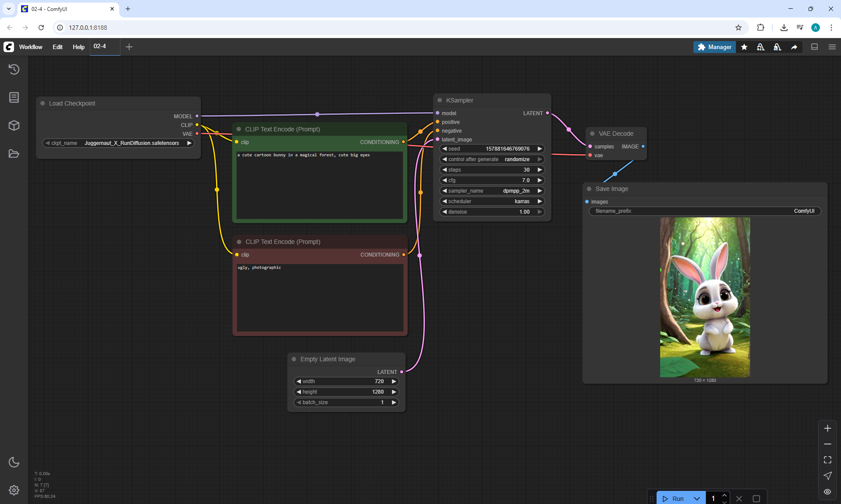Image resolution: width=841 pixels, height=504 pixels.
Task: Click the generated bunny image preview
Action: pyautogui.click(x=705, y=297)
